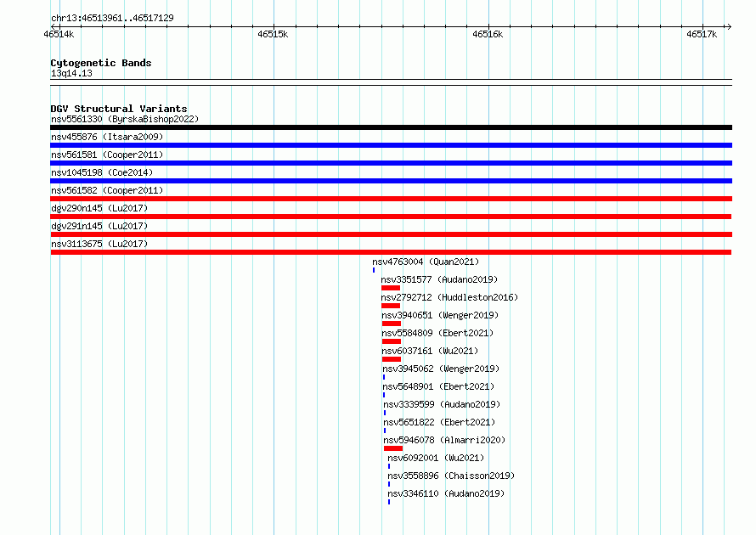
Task: Click the red nsv561582 variant bar
Action: coord(391,199)
